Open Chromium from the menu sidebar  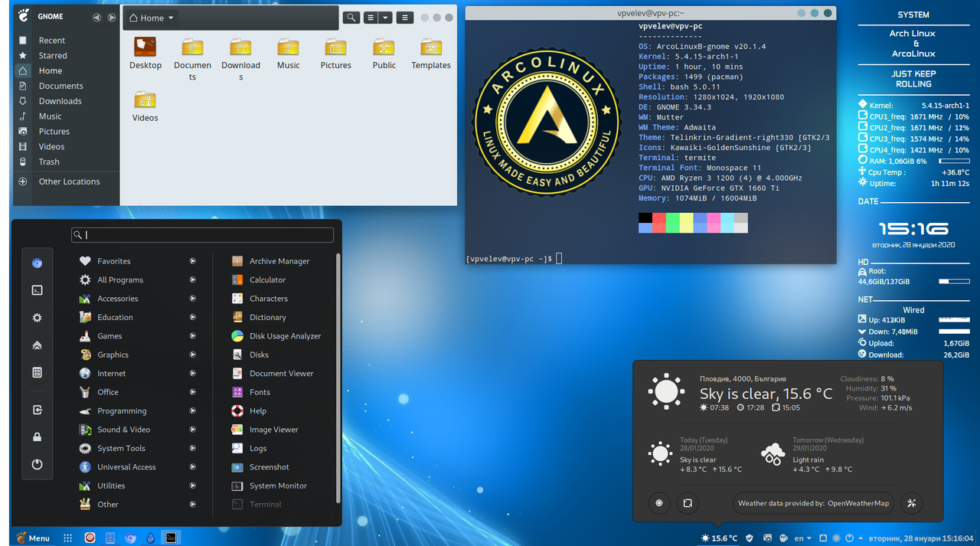tap(37, 263)
